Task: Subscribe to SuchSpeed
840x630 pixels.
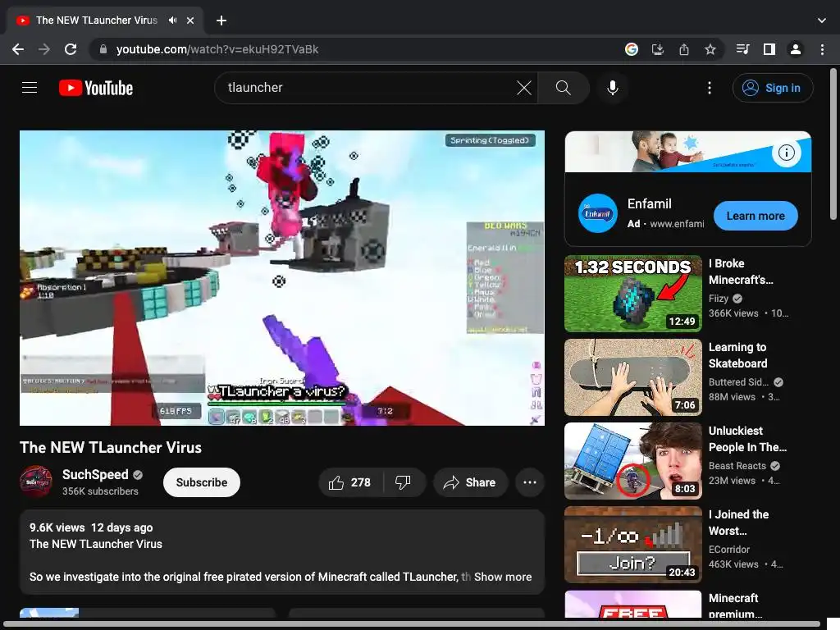Action: [x=202, y=482]
